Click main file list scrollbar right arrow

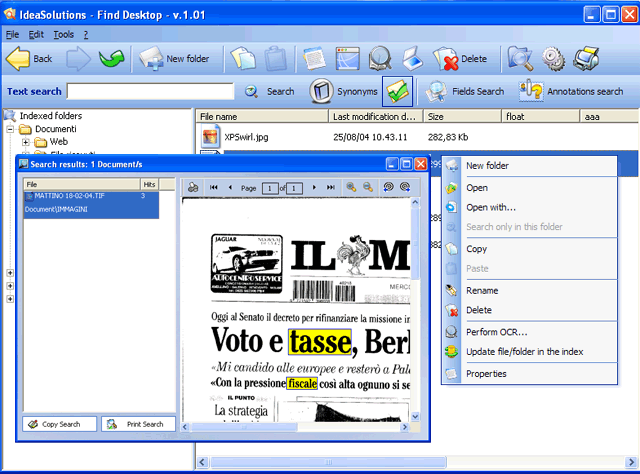(631, 462)
